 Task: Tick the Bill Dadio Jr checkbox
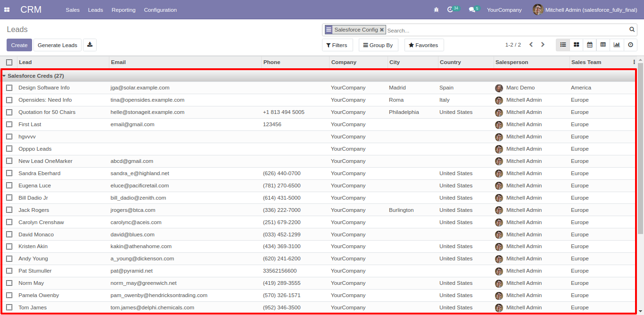pos(9,198)
